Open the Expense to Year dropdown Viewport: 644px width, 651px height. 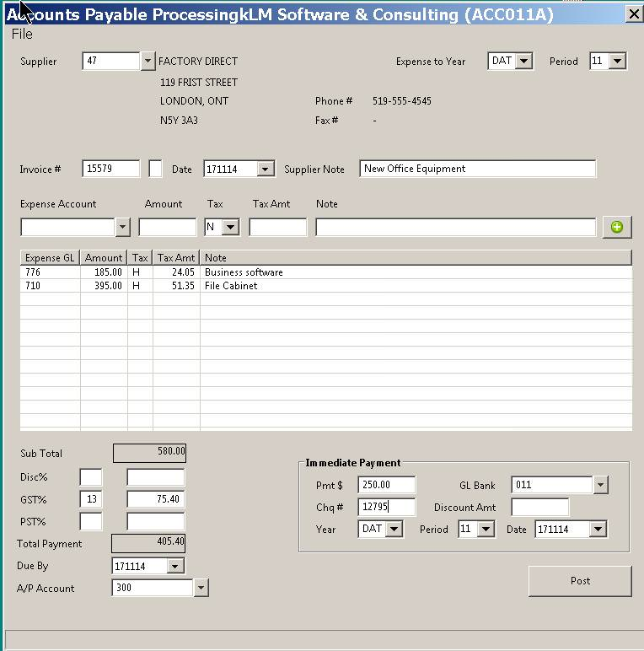(524, 61)
